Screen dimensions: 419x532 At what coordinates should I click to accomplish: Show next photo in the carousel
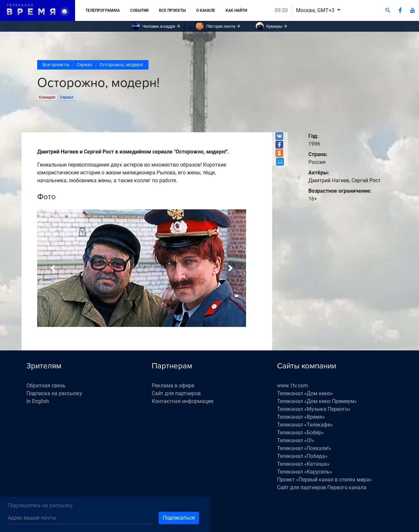click(x=230, y=268)
